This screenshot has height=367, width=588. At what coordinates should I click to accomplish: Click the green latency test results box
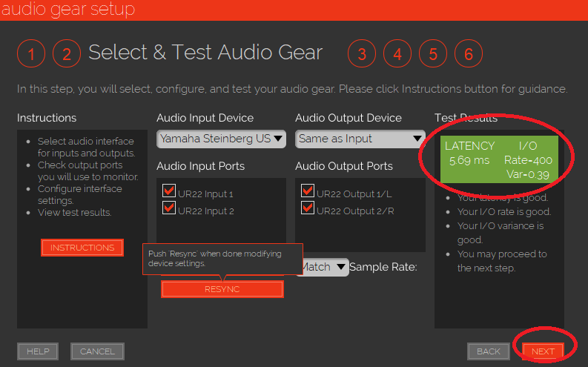click(498, 157)
